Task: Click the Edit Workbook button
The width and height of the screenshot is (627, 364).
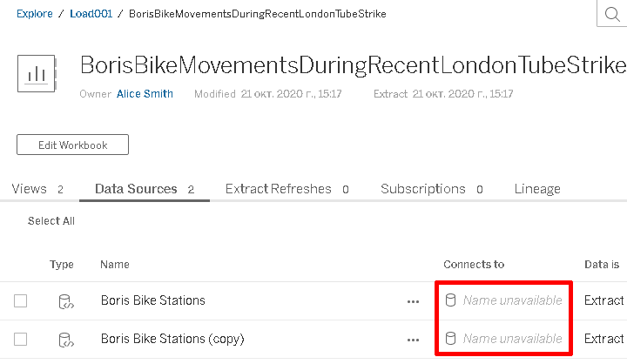Action: point(72,145)
